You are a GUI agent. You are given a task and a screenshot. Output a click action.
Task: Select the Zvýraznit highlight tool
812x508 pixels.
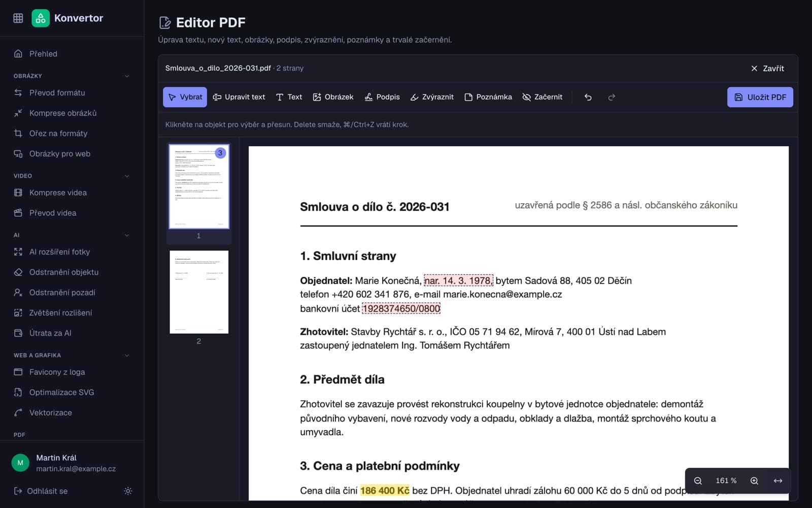coord(432,97)
